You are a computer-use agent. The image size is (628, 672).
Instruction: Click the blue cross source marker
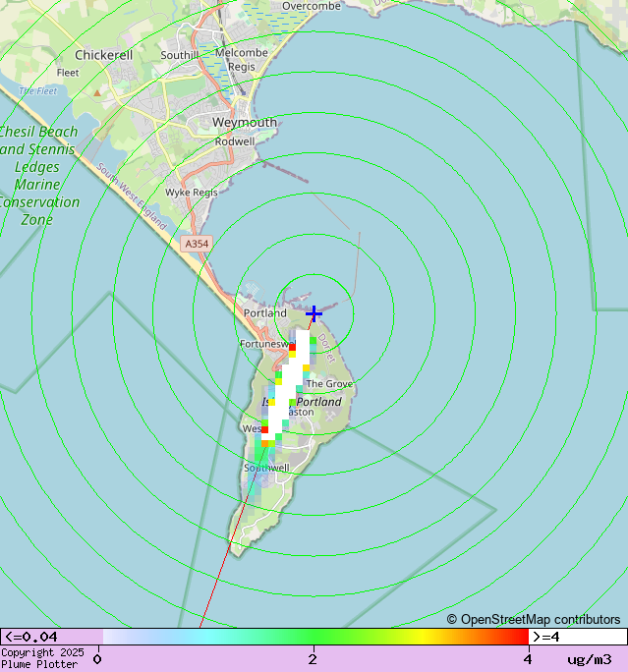[x=314, y=313]
